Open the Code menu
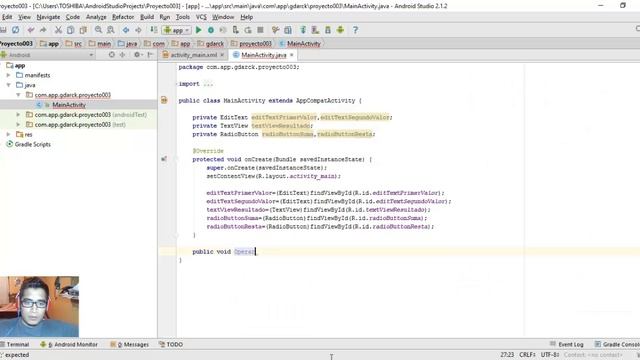 73,17
